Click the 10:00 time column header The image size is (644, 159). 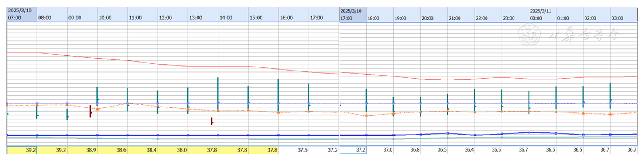click(112, 14)
